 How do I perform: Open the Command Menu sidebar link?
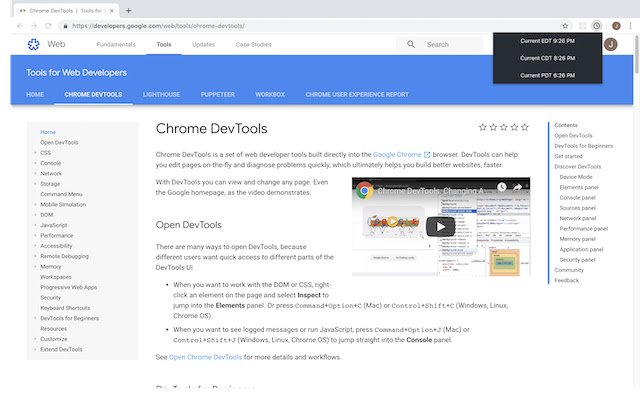click(61, 194)
